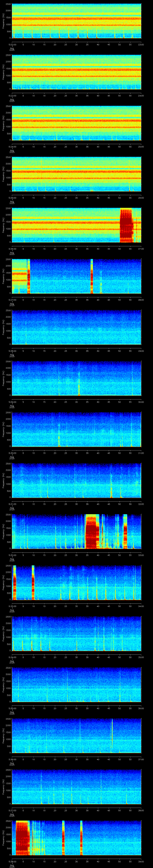Click the orange 1500 Hz band in 5:23:00 spectrogram
The image size is (153, 868).
76,70
